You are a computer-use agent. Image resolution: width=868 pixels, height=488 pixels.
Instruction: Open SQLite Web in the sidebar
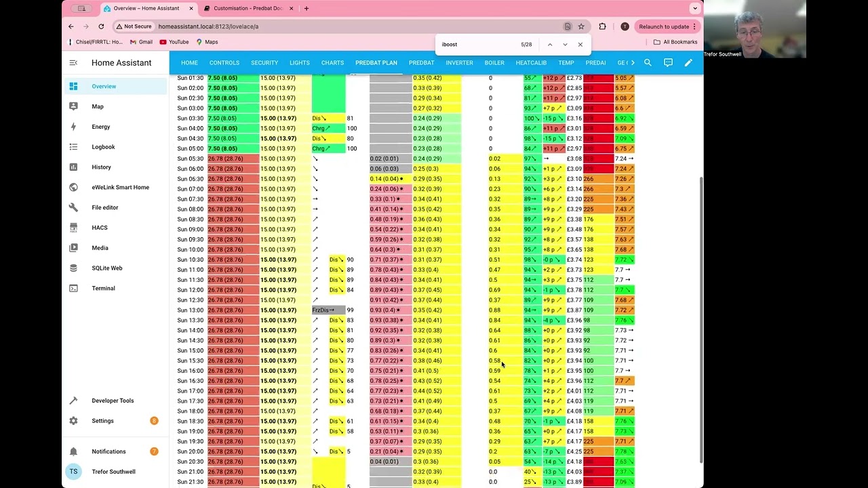pos(116,268)
